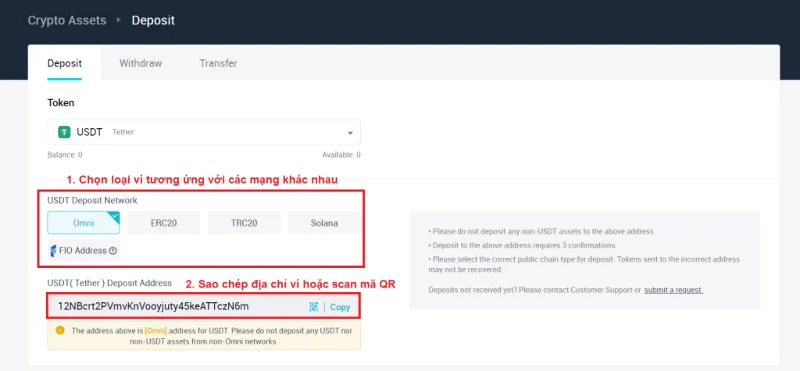
Task: Switch to the Deposit tab
Action: [x=64, y=63]
